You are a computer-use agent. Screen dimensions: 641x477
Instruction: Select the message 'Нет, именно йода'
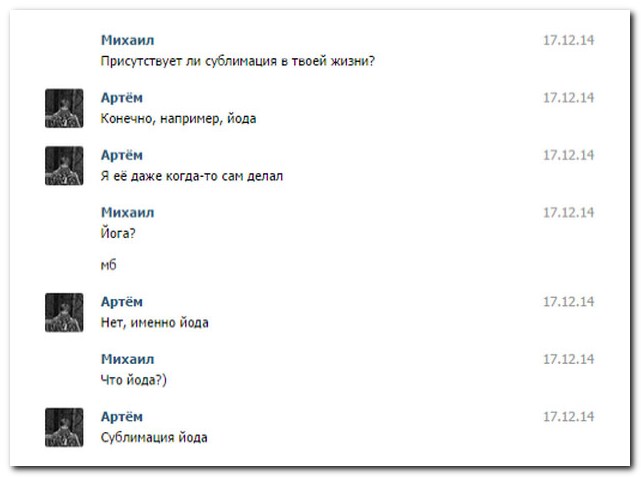pos(155,323)
